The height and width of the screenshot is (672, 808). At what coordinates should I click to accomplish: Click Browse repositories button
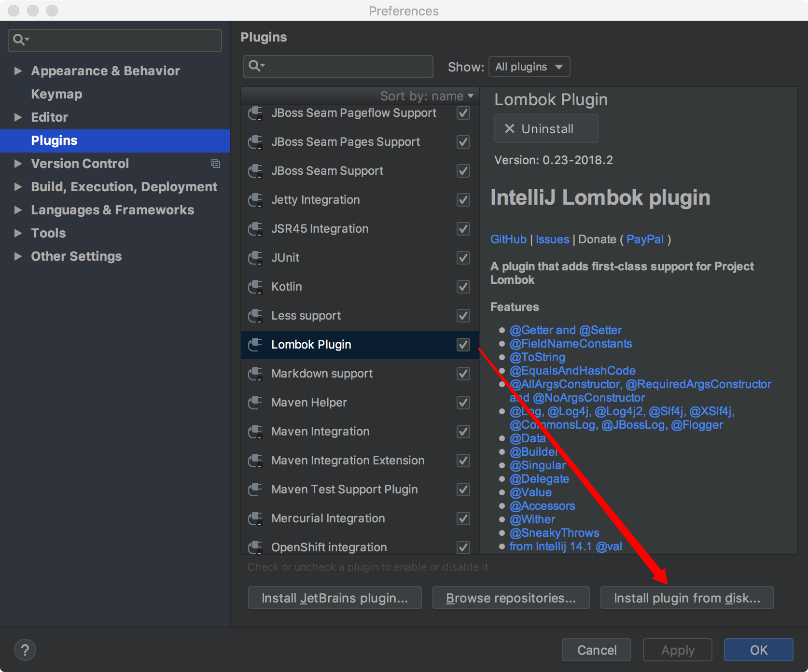[x=511, y=598]
